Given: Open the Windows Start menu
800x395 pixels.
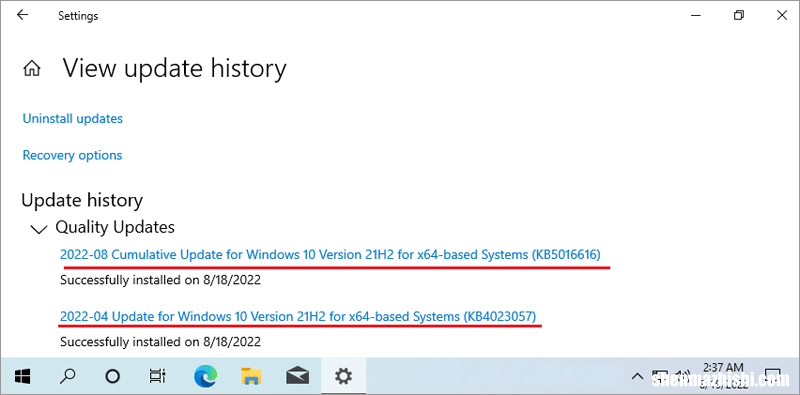Looking at the screenshot, I should 22,377.
